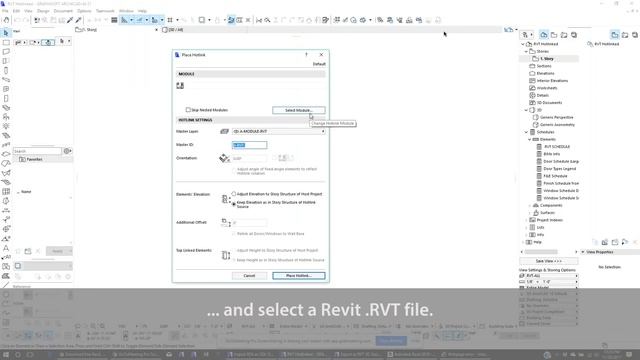Open help in the Place Hotlink dialog
Viewport: 640px width, 360px height.
point(306,55)
